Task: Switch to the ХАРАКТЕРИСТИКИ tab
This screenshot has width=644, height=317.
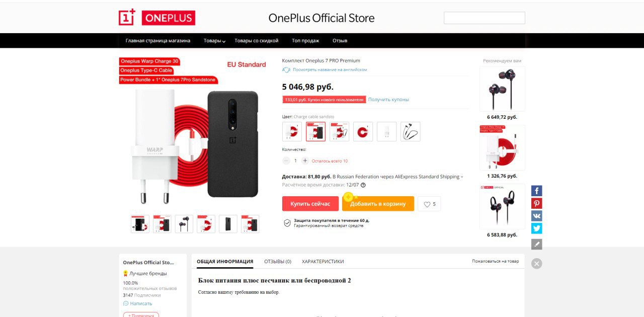Action: point(323,261)
